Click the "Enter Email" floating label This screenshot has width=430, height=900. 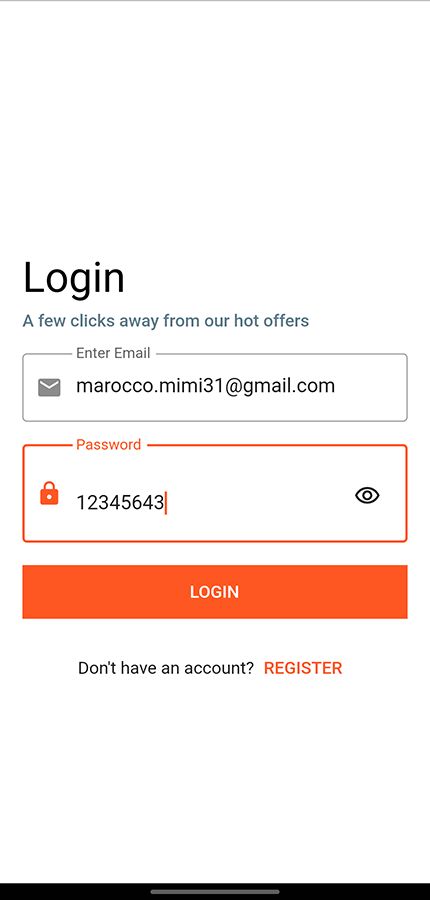point(113,353)
